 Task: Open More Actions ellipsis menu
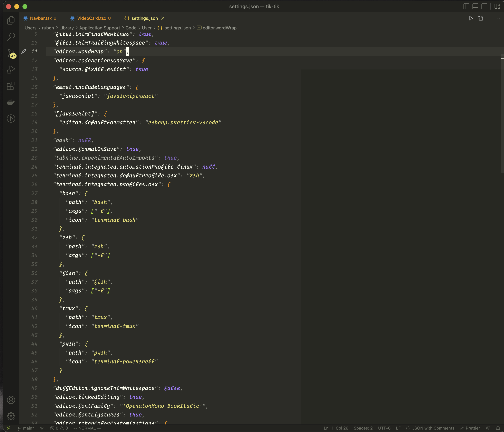click(x=498, y=18)
